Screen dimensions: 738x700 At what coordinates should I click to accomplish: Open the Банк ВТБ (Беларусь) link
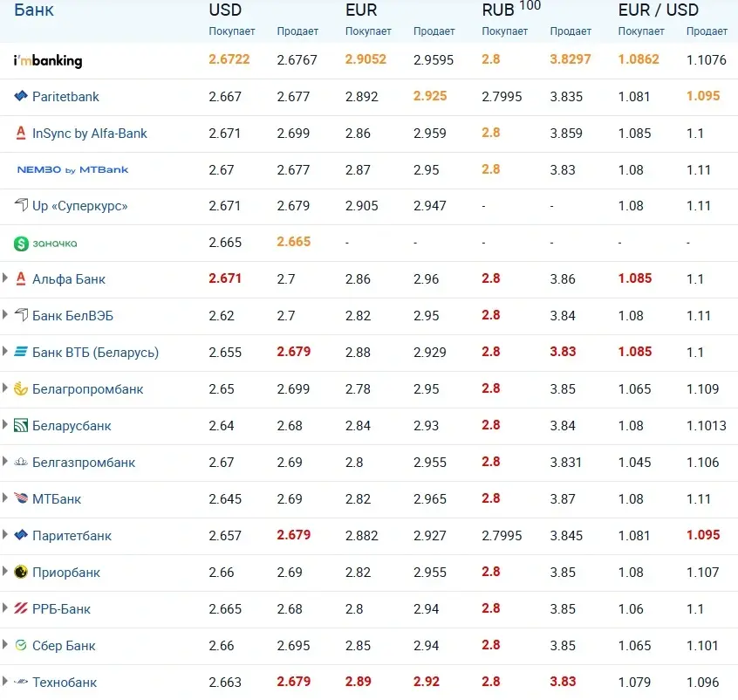click(x=96, y=353)
